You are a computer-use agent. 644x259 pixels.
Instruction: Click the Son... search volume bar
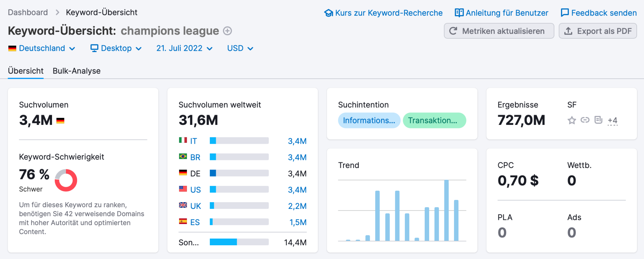point(239,242)
